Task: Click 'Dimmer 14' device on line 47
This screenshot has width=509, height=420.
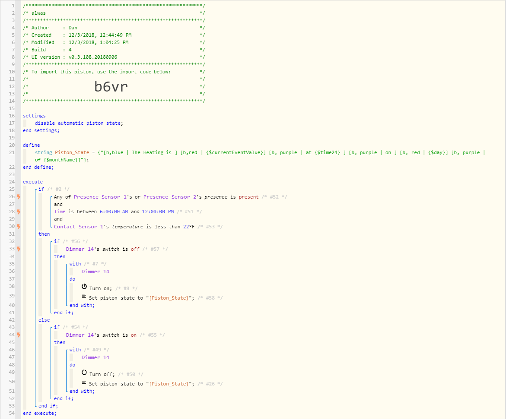Action: click(x=95, y=358)
